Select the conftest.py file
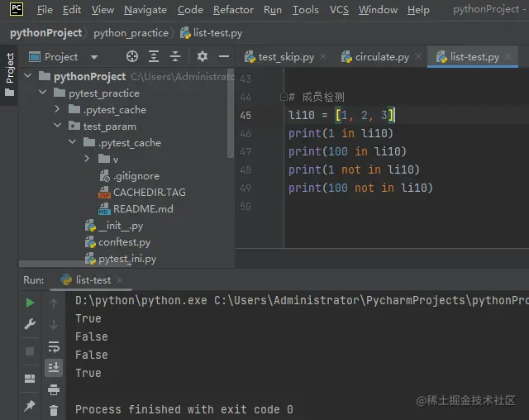 [x=117, y=242]
